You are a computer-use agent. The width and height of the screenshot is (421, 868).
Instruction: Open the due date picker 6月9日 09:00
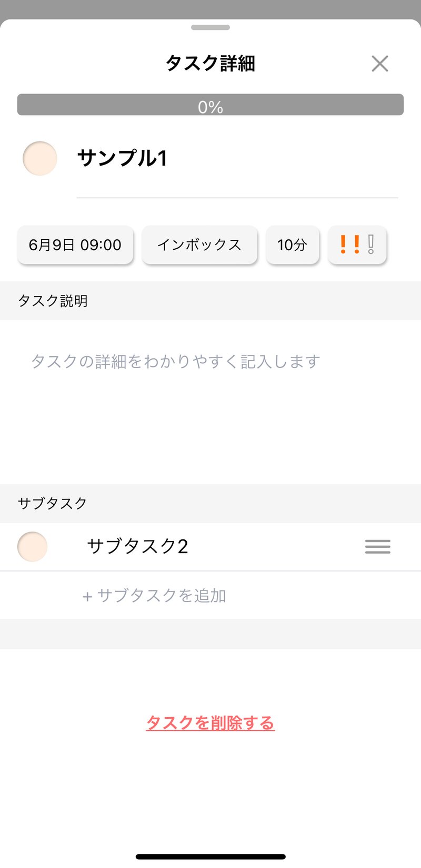(x=75, y=245)
